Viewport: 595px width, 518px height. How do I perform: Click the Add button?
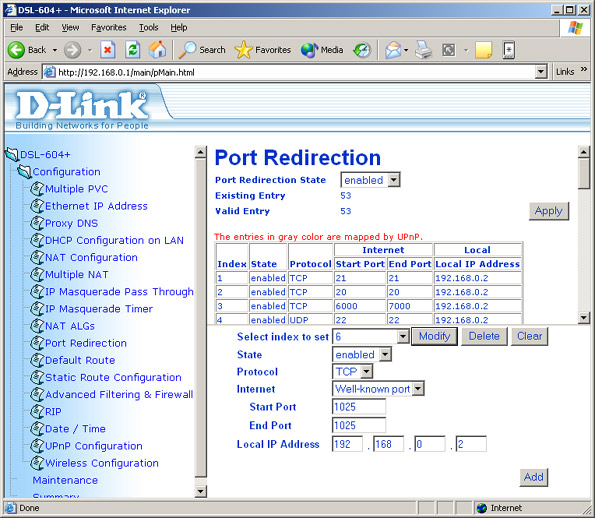pos(534,477)
